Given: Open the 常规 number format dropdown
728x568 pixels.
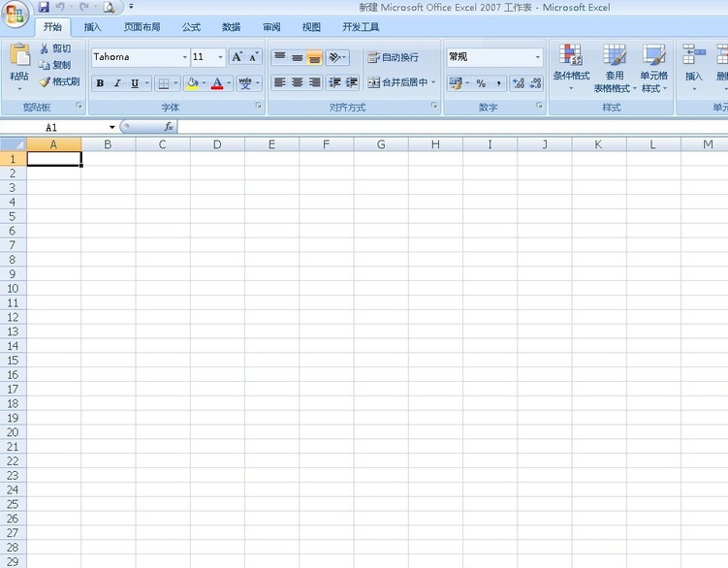Looking at the screenshot, I should click(x=537, y=57).
